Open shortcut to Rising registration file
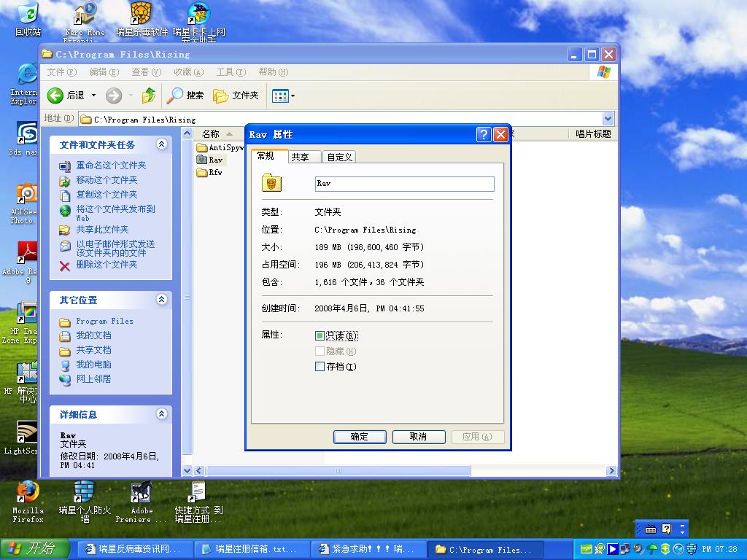The height and width of the screenshot is (560, 747). [198, 502]
